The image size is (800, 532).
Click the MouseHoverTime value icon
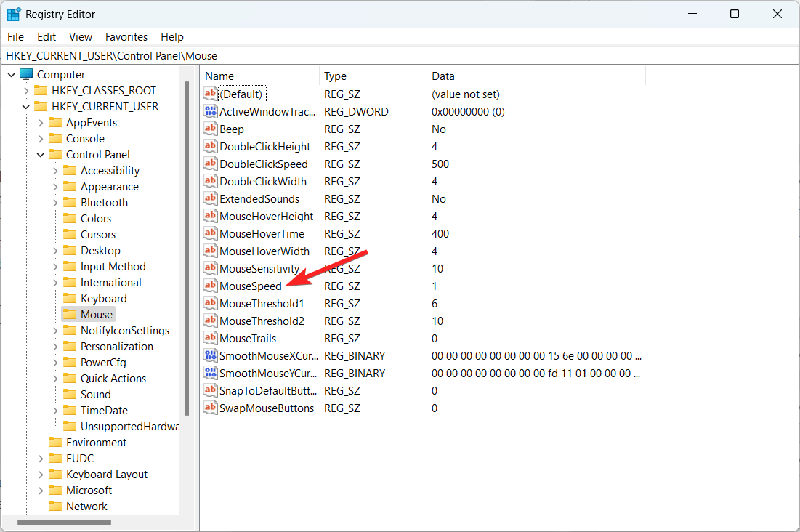(210, 233)
